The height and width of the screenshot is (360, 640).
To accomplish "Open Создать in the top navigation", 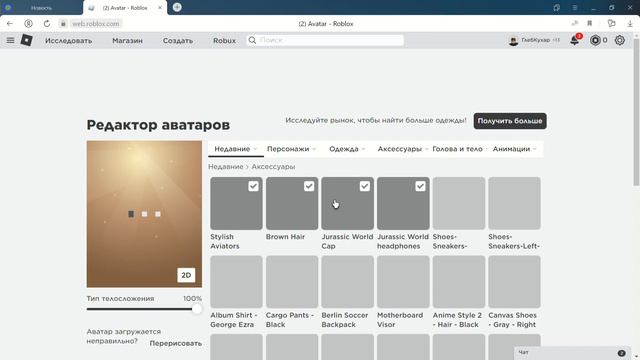I will coord(178,40).
